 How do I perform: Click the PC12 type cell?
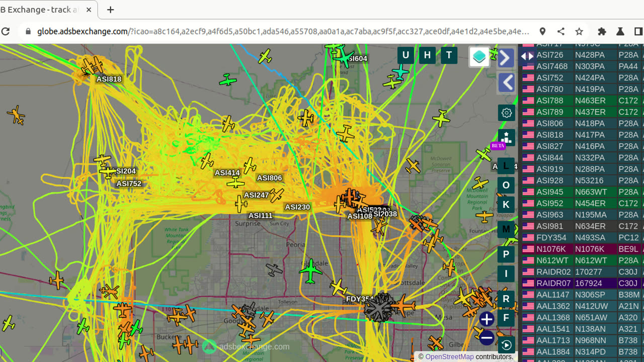click(628, 238)
